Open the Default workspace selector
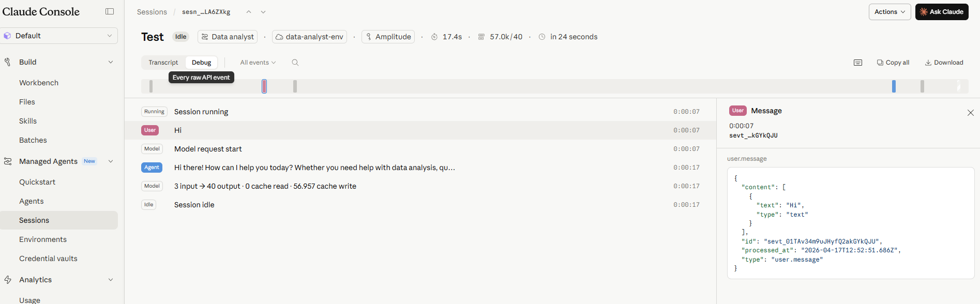Image resolution: width=980 pixels, height=304 pixels. 59,36
